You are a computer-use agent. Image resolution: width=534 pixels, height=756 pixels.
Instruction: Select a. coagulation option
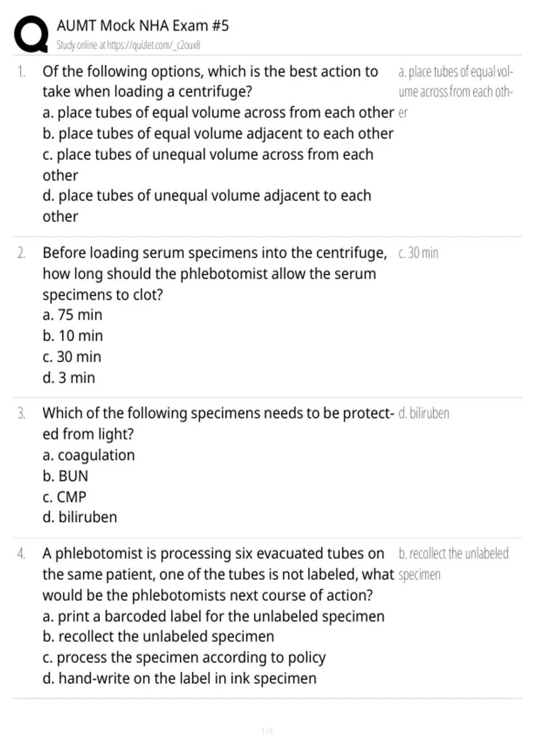coord(89,455)
